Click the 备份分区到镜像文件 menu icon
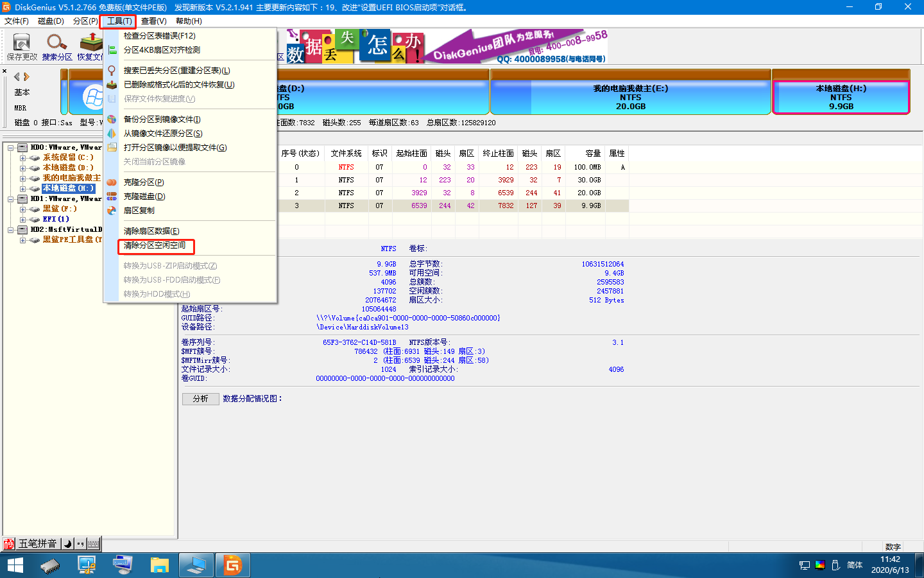This screenshot has height=578, width=924. click(112, 119)
